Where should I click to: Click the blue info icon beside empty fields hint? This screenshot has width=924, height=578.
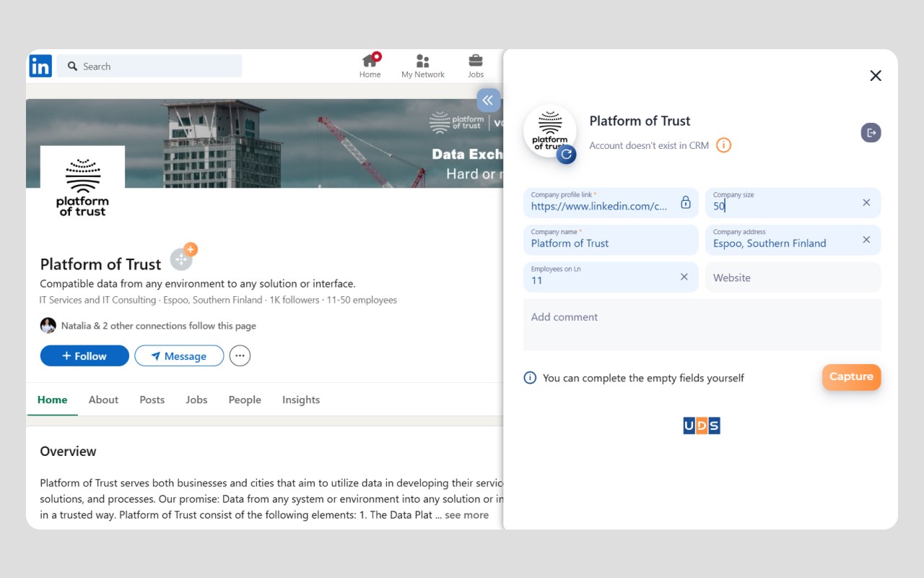click(530, 377)
